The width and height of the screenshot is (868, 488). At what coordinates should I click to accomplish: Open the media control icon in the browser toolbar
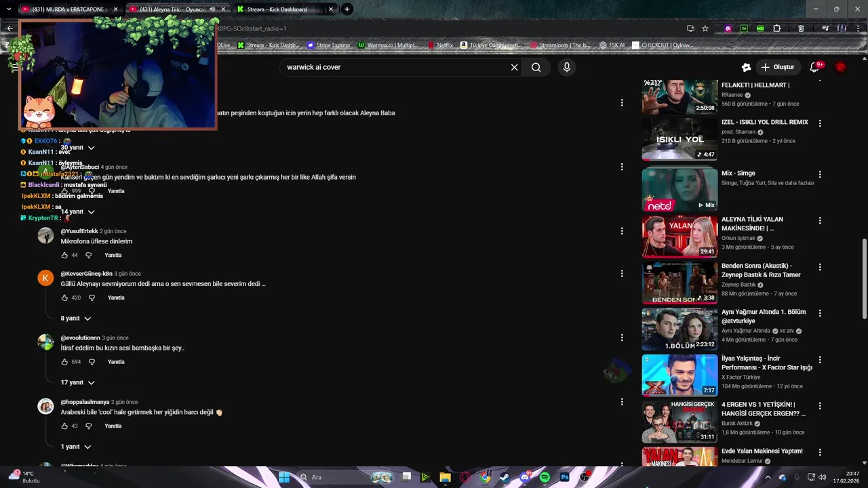pyautogui.click(x=825, y=28)
